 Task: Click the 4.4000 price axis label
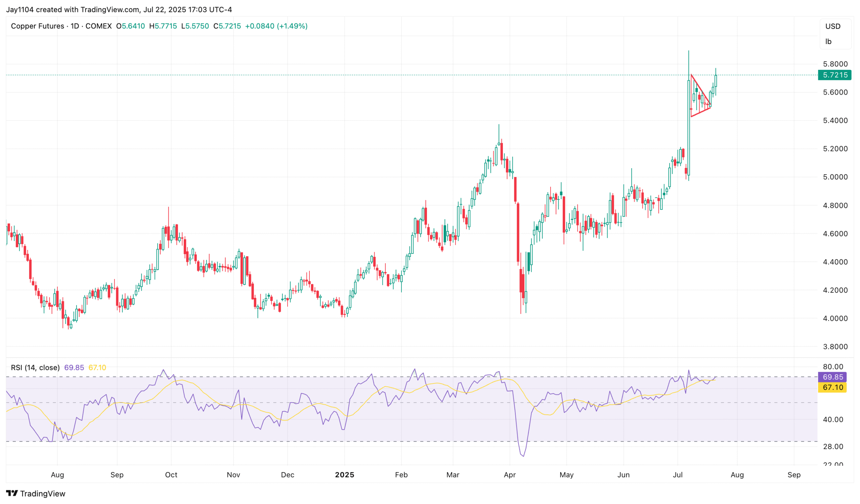click(x=835, y=262)
